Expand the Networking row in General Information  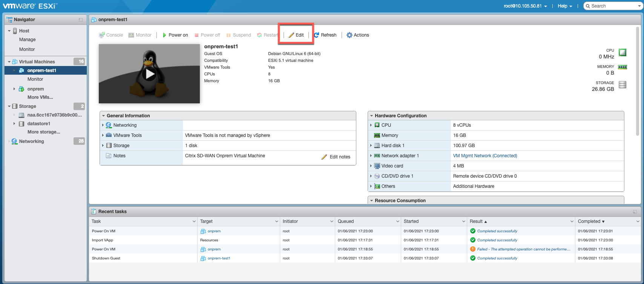[103, 125]
